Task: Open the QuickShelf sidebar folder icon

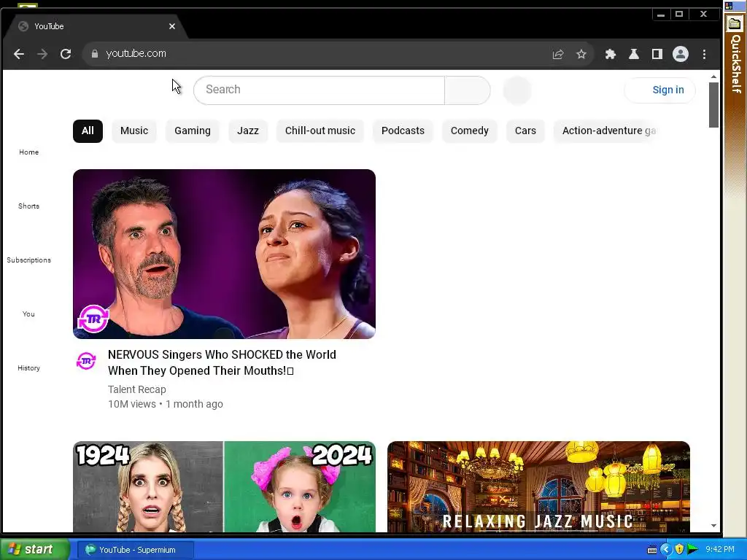Action: tap(735, 24)
